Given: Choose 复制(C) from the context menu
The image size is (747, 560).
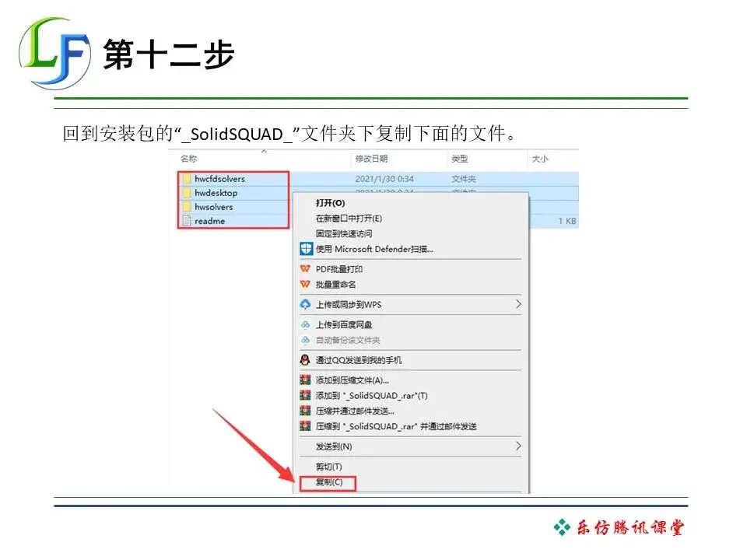Looking at the screenshot, I should click(329, 482).
